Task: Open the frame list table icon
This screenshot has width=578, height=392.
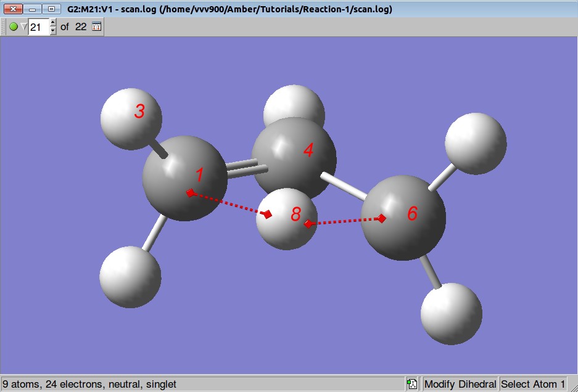Action: click(x=97, y=27)
